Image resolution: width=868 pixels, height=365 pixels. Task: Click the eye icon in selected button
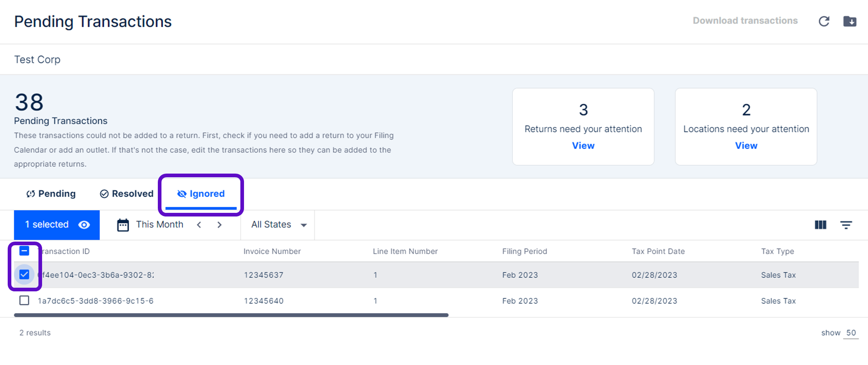pyautogui.click(x=84, y=225)
